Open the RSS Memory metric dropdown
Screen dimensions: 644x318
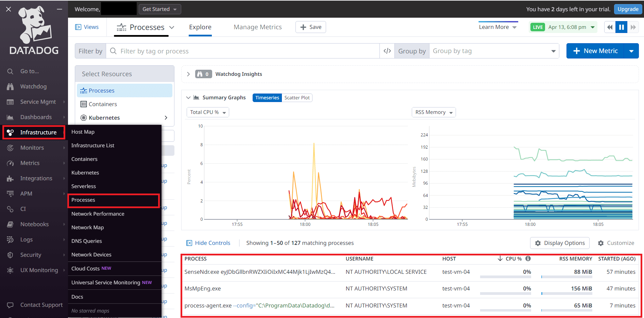434,112
